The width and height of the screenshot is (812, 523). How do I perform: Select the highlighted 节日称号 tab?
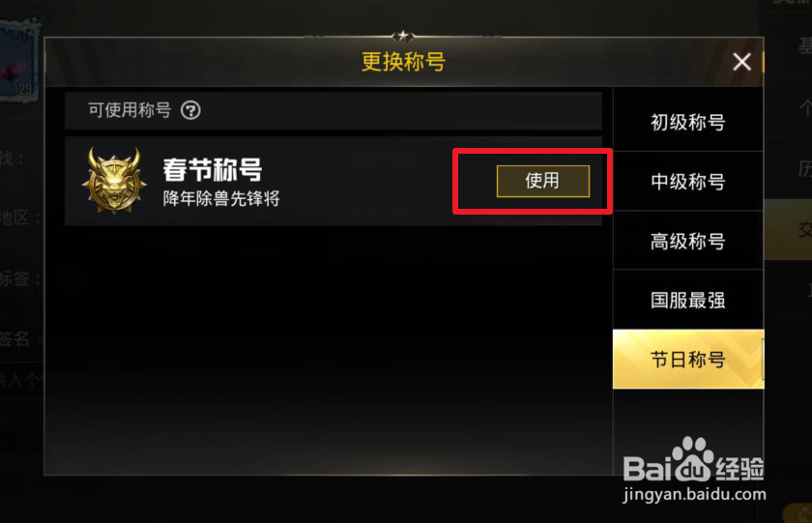pos(688,359)
